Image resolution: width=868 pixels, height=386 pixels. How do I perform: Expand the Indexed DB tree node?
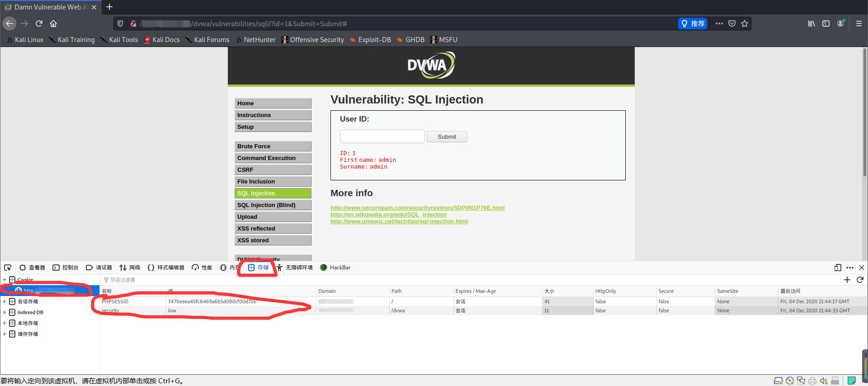[5, 312]
